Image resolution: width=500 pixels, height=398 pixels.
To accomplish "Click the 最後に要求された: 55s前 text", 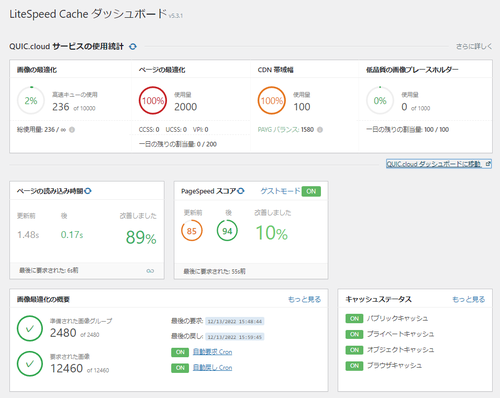I will coord(214,271).
